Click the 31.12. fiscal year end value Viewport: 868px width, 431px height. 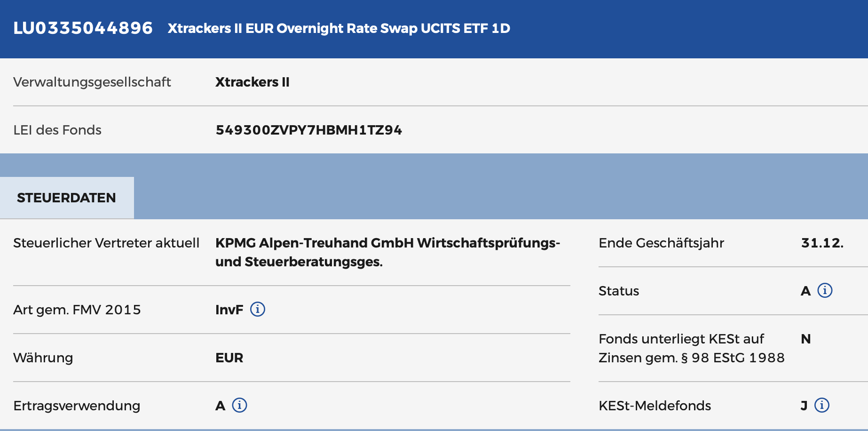pyautogui.click(x=822, y=243)
